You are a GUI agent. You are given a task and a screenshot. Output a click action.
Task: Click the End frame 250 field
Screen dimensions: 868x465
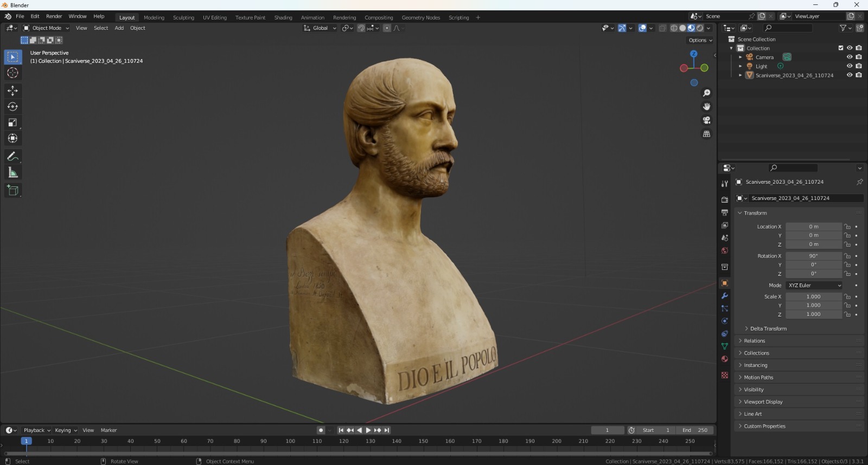click(x=695, y=430)
